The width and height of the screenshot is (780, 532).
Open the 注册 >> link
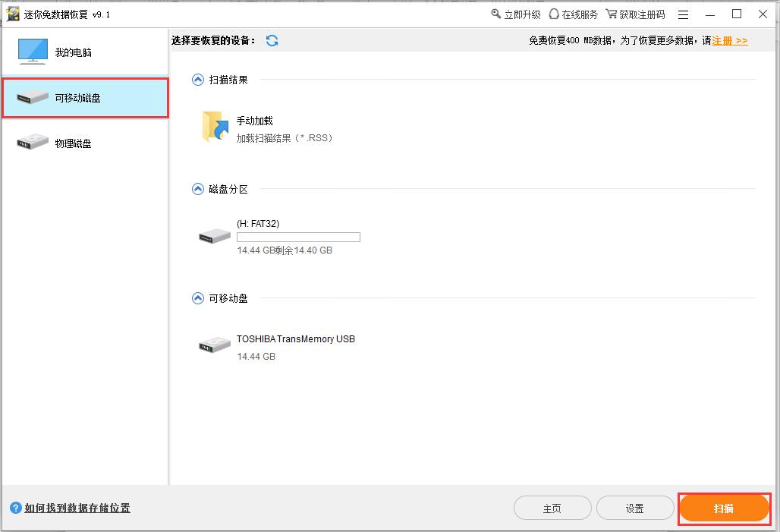[x=730, y=41]
